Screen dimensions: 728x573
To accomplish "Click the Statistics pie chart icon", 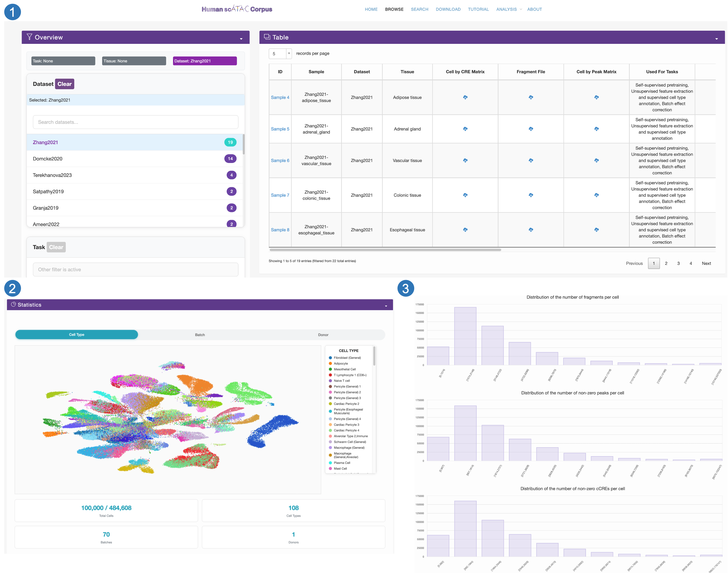I will point(13,304).
